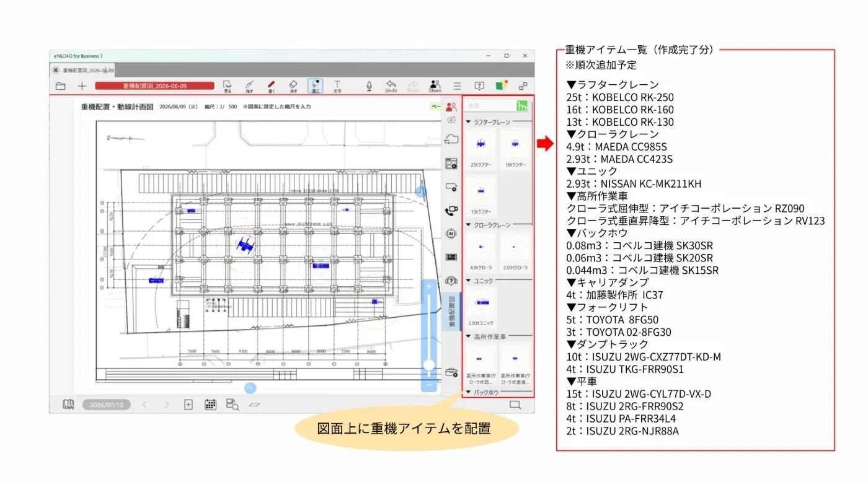Add a new note with the plus icon
Viewport: 868px width, 482px height.
pos(82,86)
